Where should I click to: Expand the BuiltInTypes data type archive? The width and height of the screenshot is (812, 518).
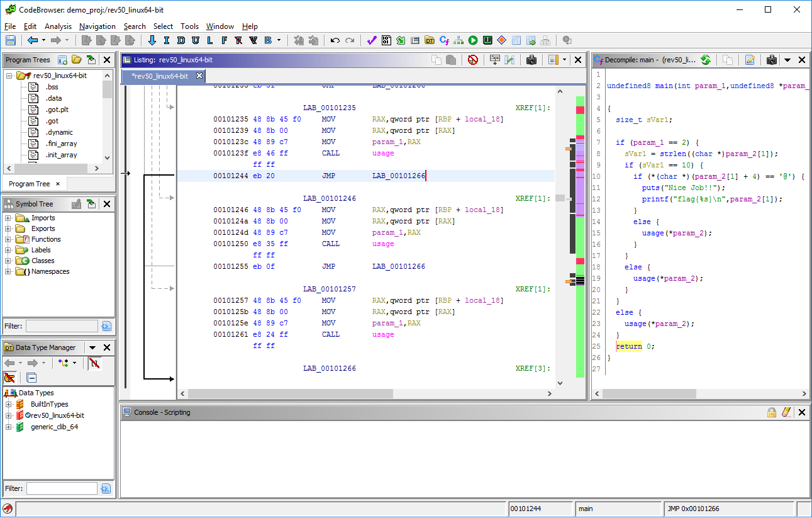[8, 404]
